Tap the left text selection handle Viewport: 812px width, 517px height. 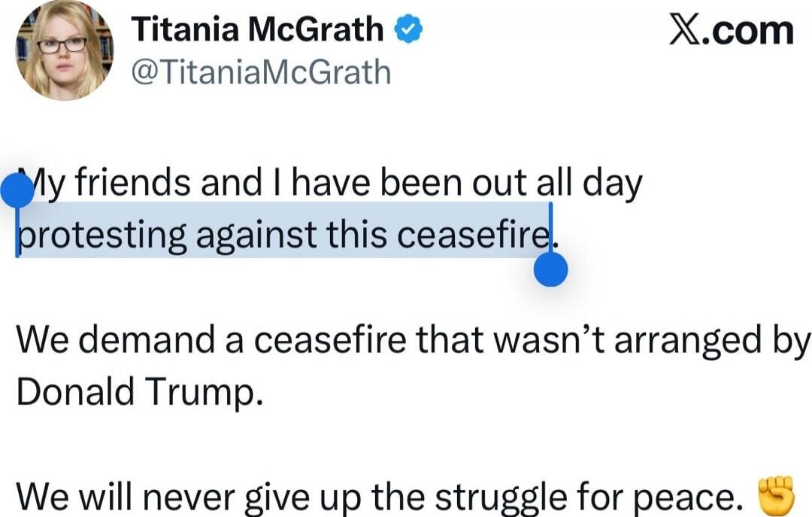click(x=17, y=191)
